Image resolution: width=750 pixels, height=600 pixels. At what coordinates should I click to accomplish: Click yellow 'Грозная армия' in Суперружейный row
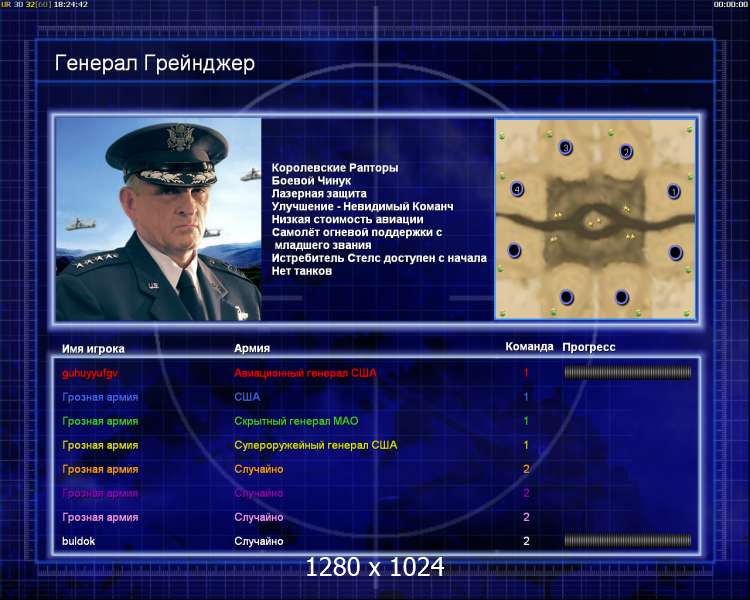(100, 445)
